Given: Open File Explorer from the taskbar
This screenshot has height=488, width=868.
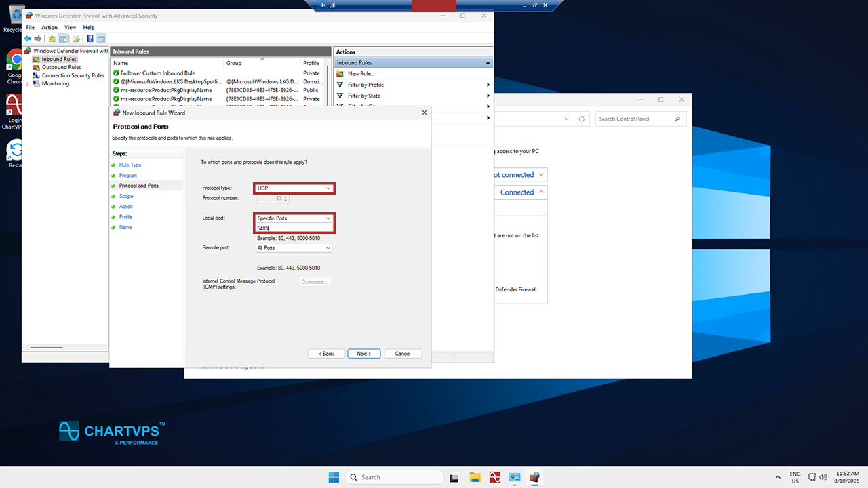Looking at the screenshot, I should coord(475,477).
